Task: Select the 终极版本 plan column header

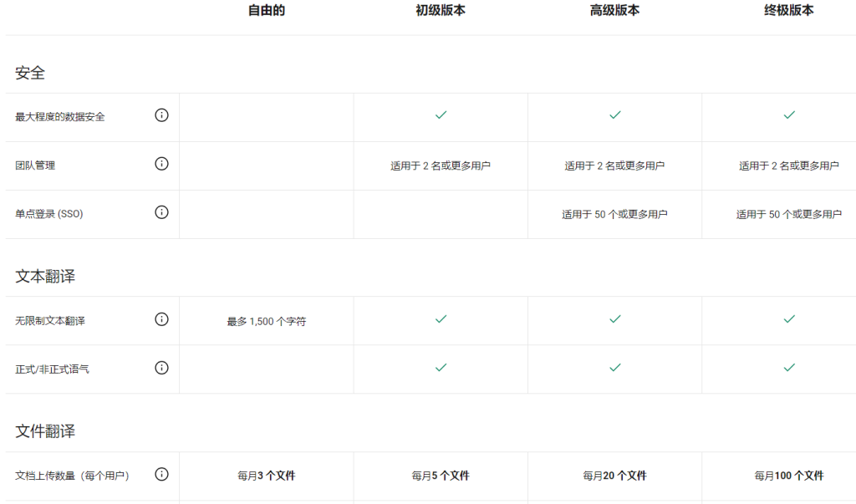Action: point(789,11)
